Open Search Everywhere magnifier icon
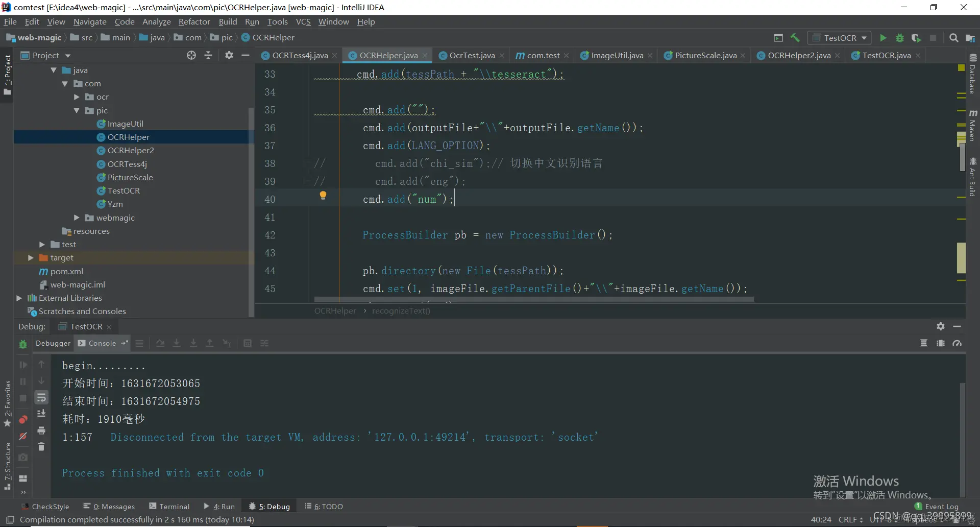 (953, 38)
